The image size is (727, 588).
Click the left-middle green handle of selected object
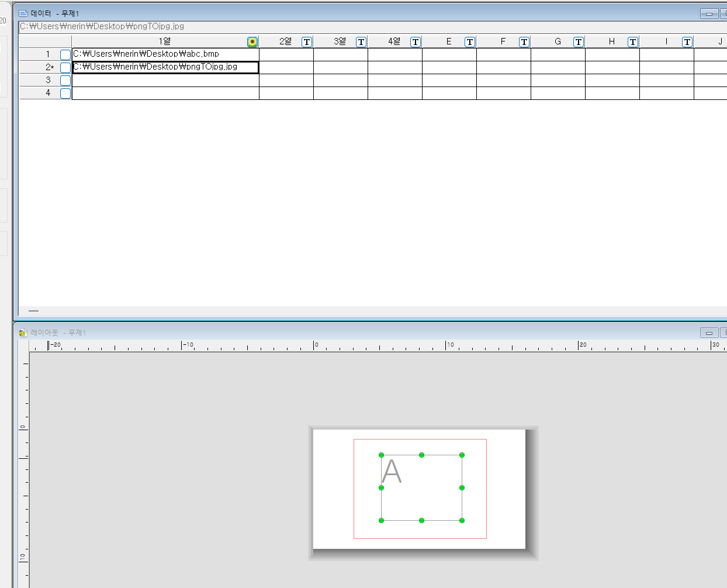pyautogui.click(x=382, y=487)
